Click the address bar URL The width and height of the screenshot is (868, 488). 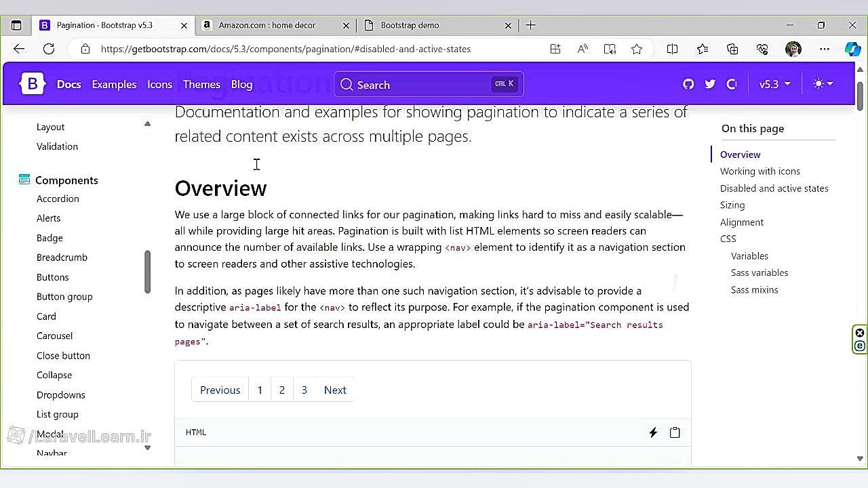pyautogui.click(x=285, y=49)
